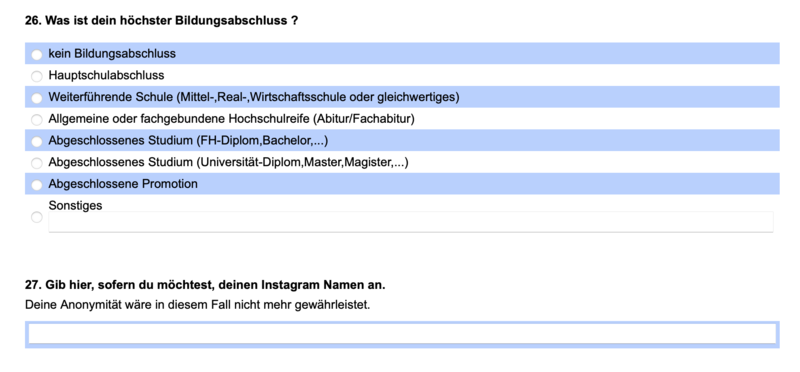Mark the Sonstiges radio button

point(37,217)
